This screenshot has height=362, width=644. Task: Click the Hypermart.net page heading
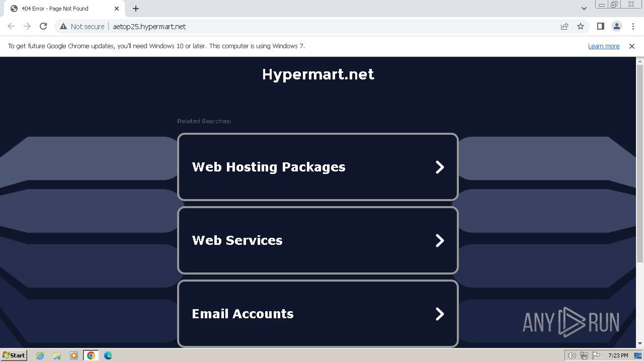tap(318, 74)
